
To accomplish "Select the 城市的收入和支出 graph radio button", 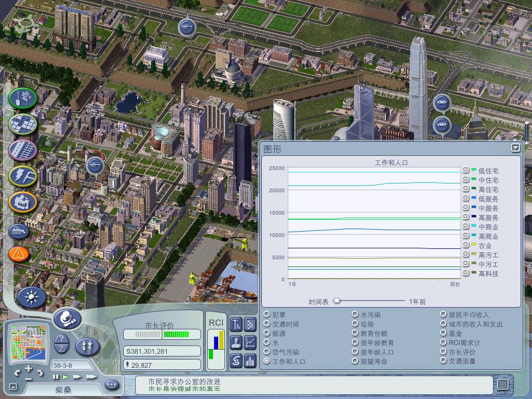I will (443, 324).
